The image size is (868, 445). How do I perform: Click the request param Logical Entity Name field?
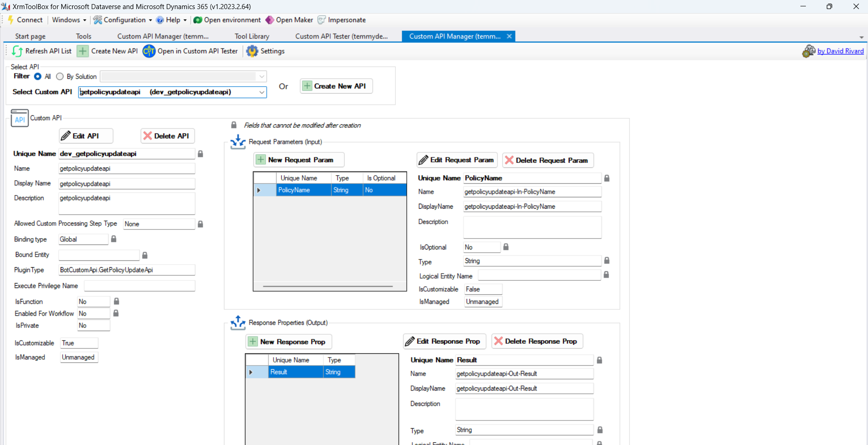pos(540,275)
